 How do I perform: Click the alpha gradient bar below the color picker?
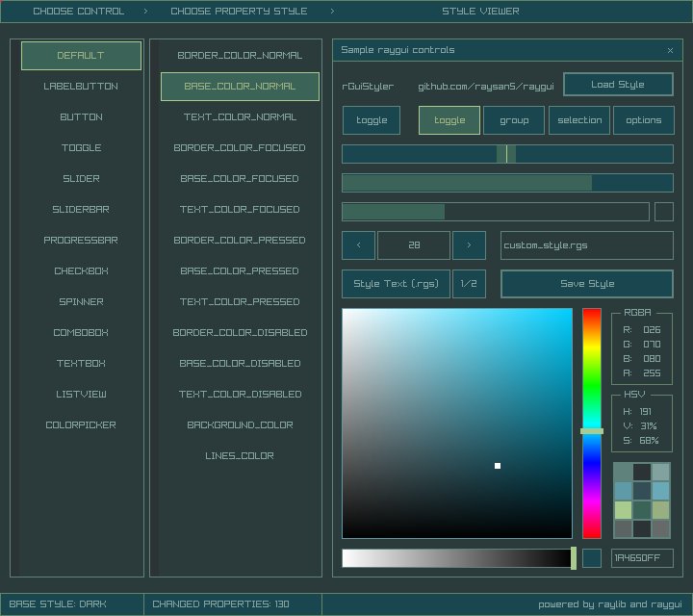[457, 558]
